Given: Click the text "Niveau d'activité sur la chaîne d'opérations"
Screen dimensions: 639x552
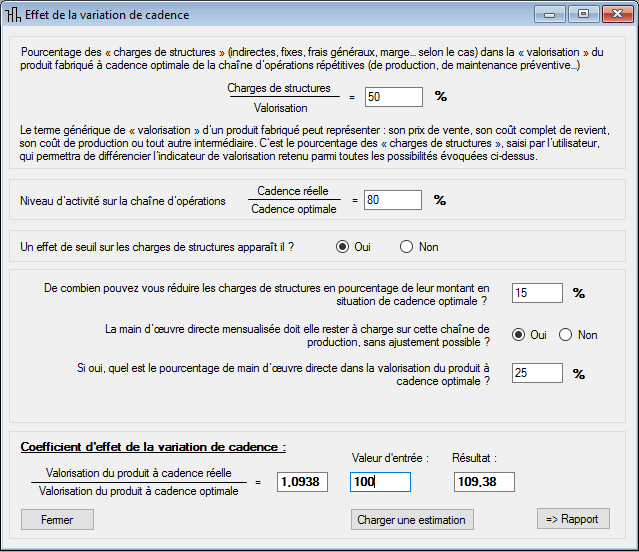Looking at the screenshot, I should pyautogui.click(x=123, y=201).
